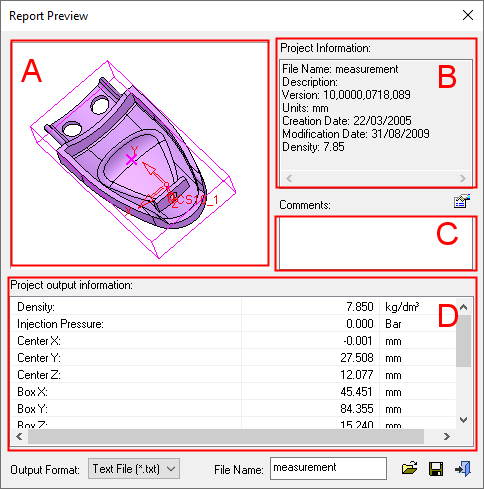Click the save floppy disk icon

436,469
